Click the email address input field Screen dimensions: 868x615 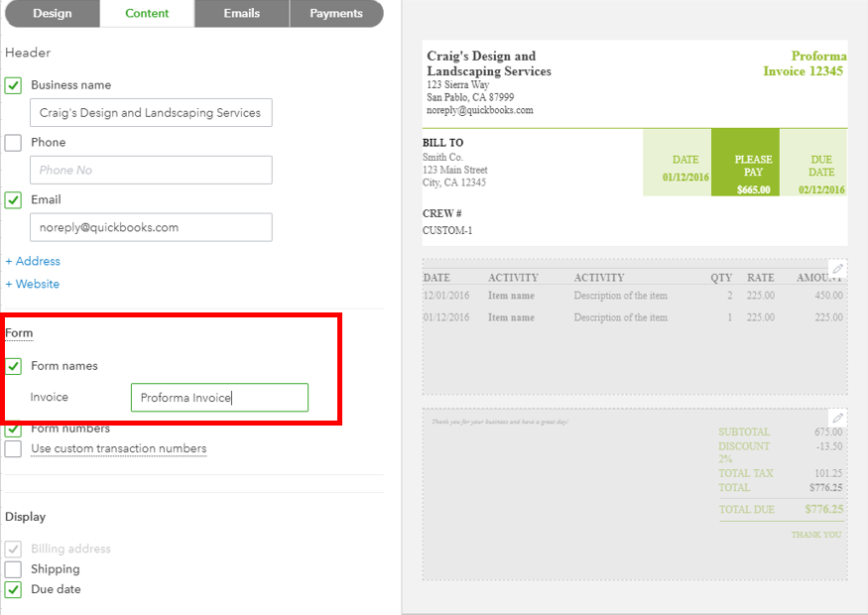(x=151, y=228)
